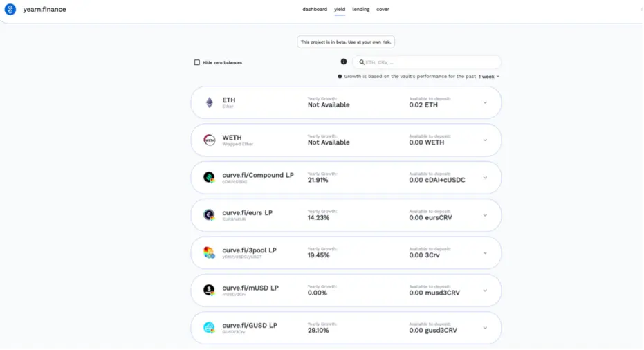Click the 0.00% yearly growth value

tap(318, 293)
